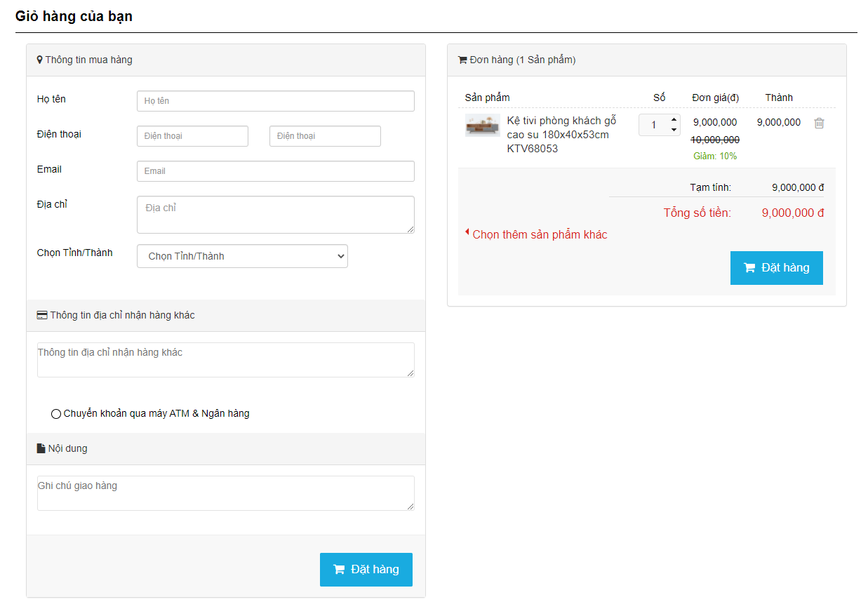Click the credit card icon in address section
868x609 pixels.
tap(42, 316)
